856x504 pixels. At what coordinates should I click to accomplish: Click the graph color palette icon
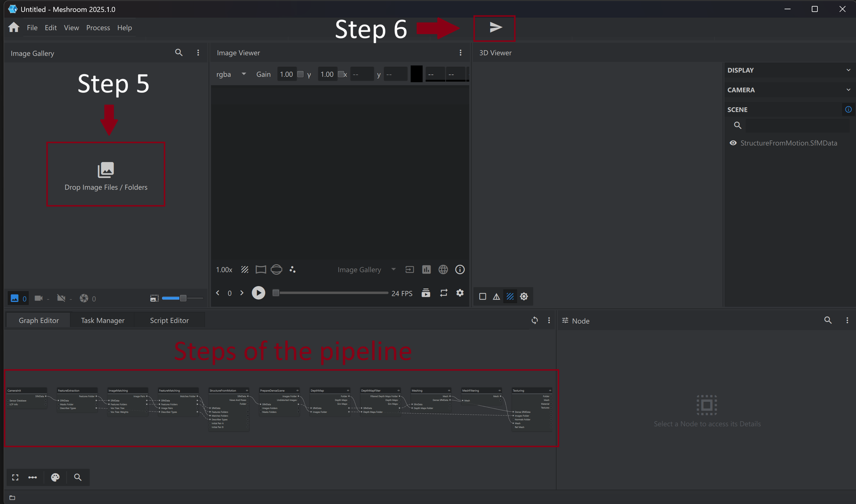pyautogui.click(x=55, y=477)
